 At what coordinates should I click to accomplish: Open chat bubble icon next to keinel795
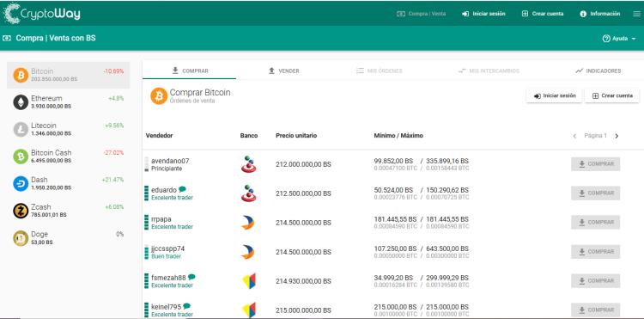(x=187, y=306)
